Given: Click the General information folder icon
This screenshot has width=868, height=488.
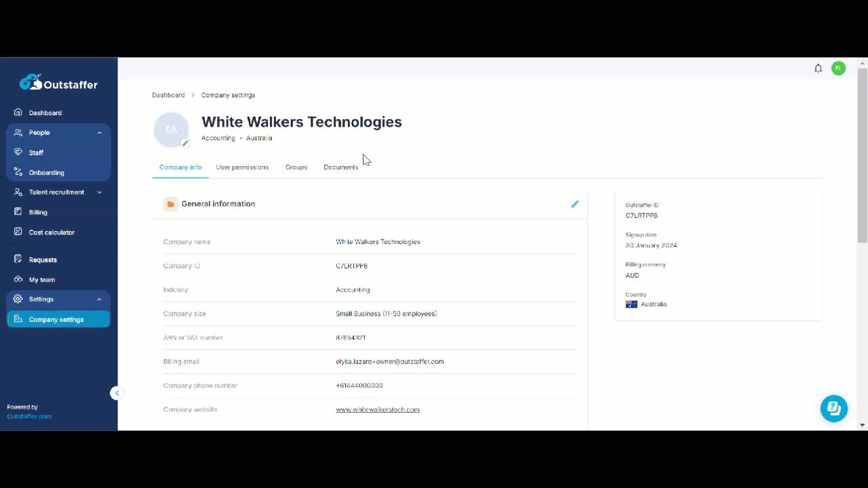Looking at the screenshot, I should [171, 204].
